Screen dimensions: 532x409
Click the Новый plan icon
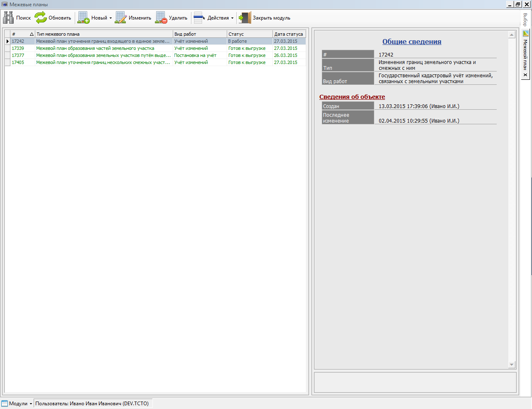click(x=83, y=18)
